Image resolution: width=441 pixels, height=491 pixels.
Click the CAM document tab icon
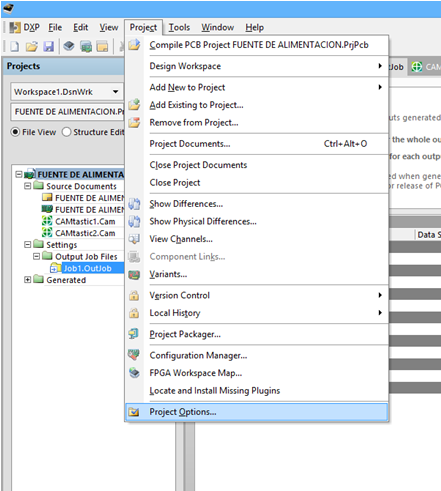point(417,67)
